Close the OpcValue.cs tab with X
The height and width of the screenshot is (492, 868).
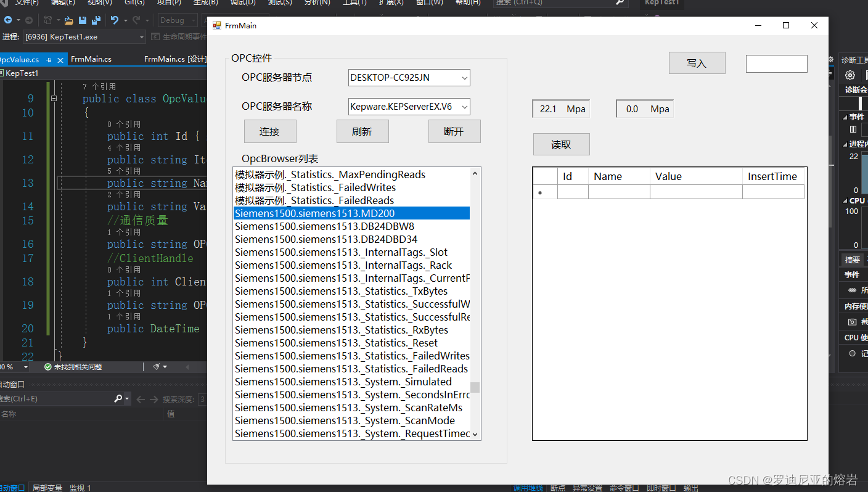point(60,60)
